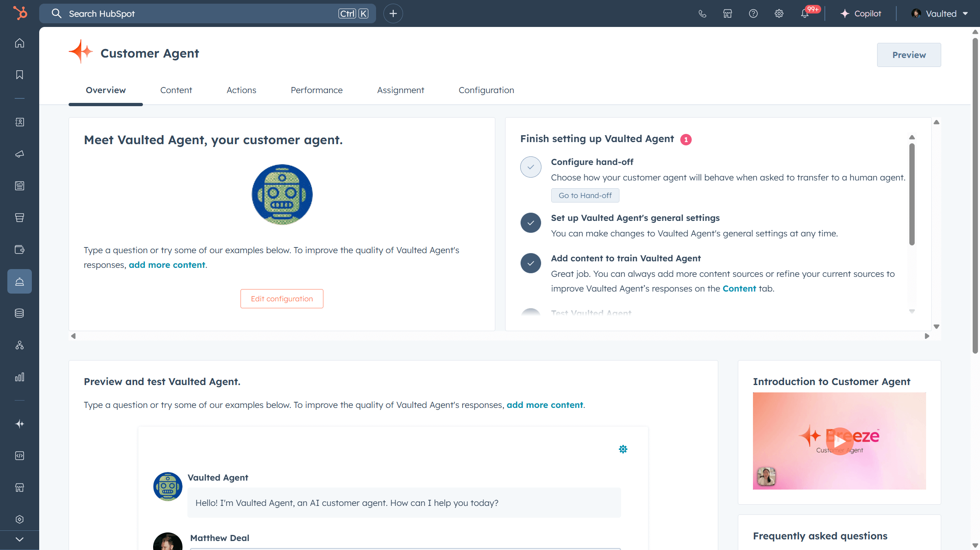This screenshot has height=550, width=980.
Task: Toggle Configure hand-off step checkmark
Action: pos(531,167)
